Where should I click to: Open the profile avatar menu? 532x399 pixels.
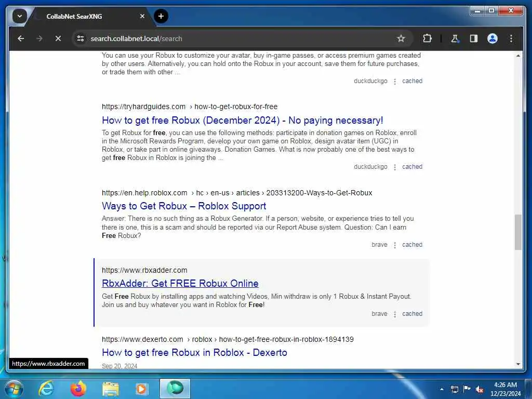pyautogui.click(x=493, y=38)
